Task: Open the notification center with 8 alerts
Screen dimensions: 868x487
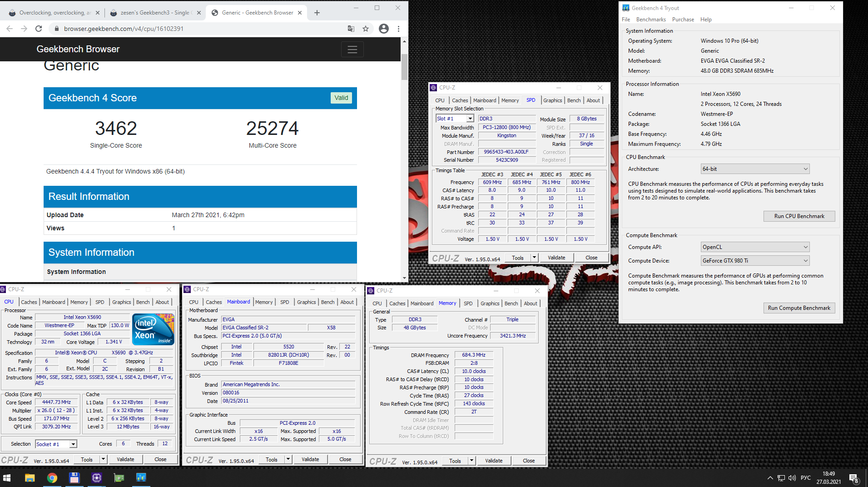Action: click(854, 478)
